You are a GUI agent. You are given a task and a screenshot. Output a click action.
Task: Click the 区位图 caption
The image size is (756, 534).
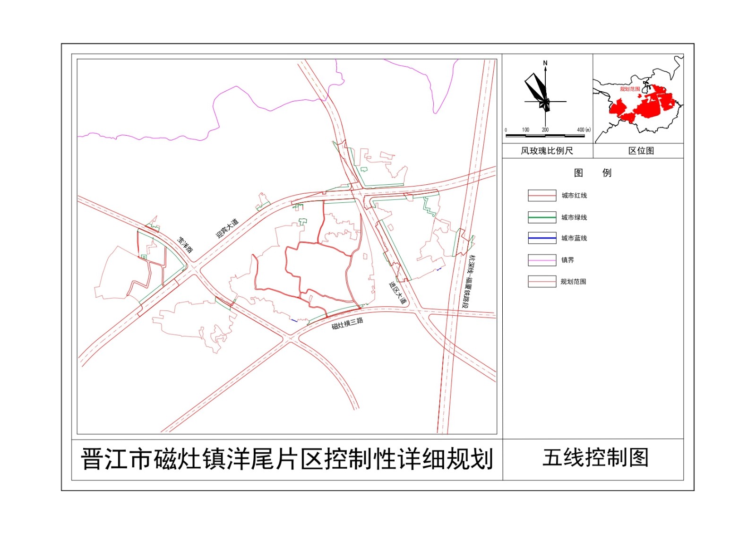coord(641,151)
